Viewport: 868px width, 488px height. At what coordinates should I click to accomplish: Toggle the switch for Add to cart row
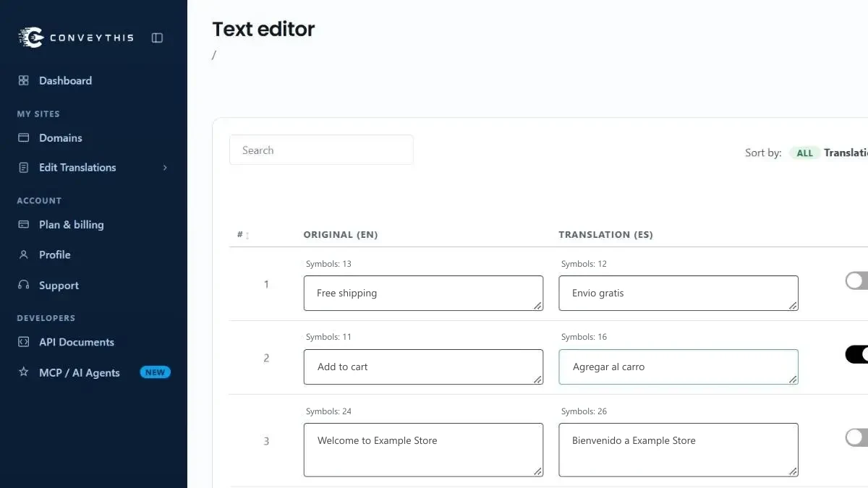click(856, 354)
